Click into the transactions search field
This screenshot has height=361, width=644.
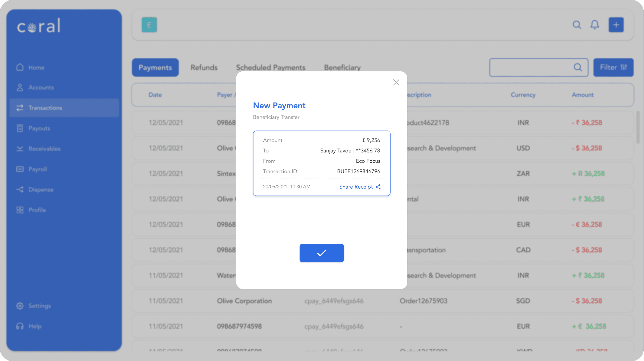531,68
